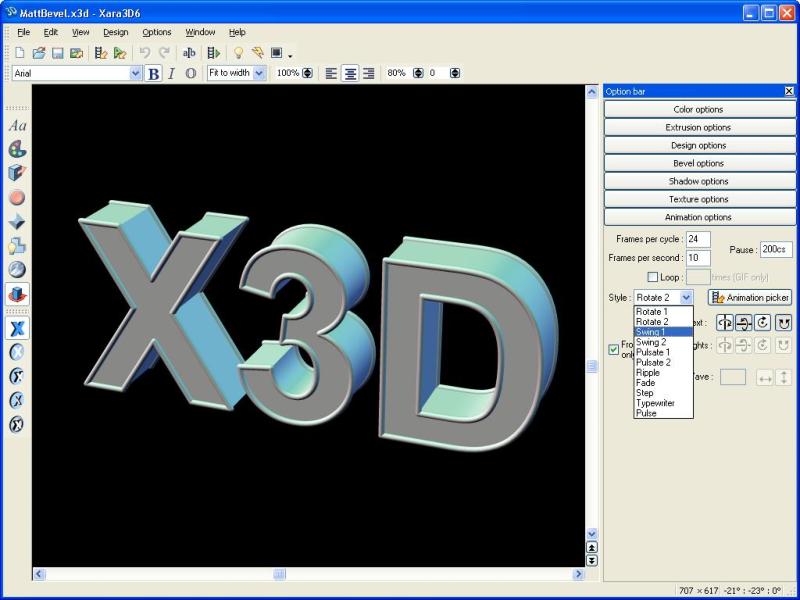Align text left

click(331, 73)
